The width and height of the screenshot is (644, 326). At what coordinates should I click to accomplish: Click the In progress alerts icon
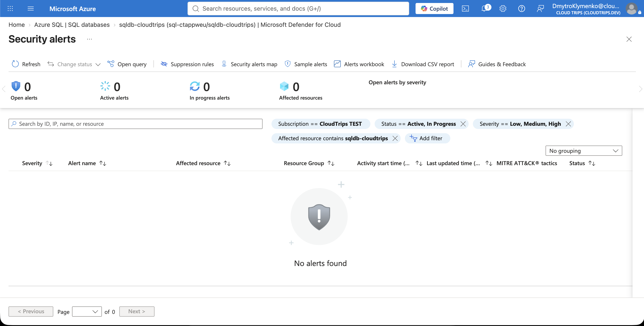coord(195,86)
